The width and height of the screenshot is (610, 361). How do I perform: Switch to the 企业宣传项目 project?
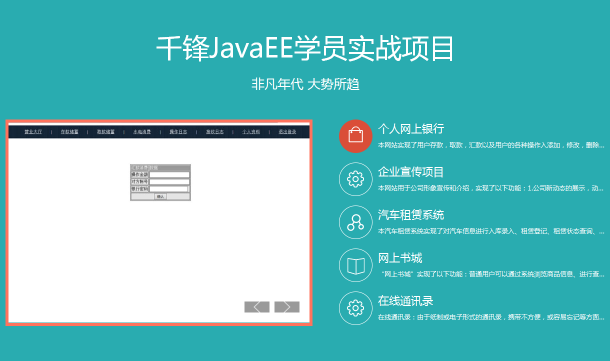tap(411, 172)
